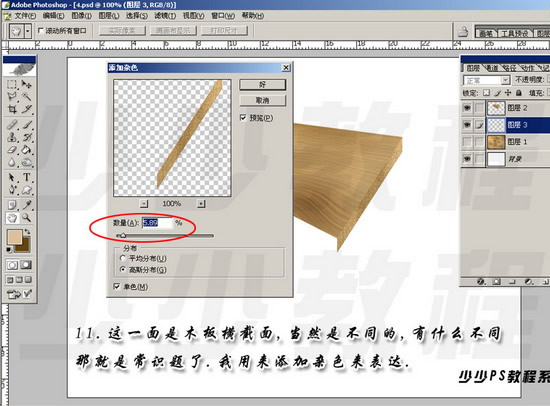
Task: Select the Type tool in toolbox
Action: [27, 177]
